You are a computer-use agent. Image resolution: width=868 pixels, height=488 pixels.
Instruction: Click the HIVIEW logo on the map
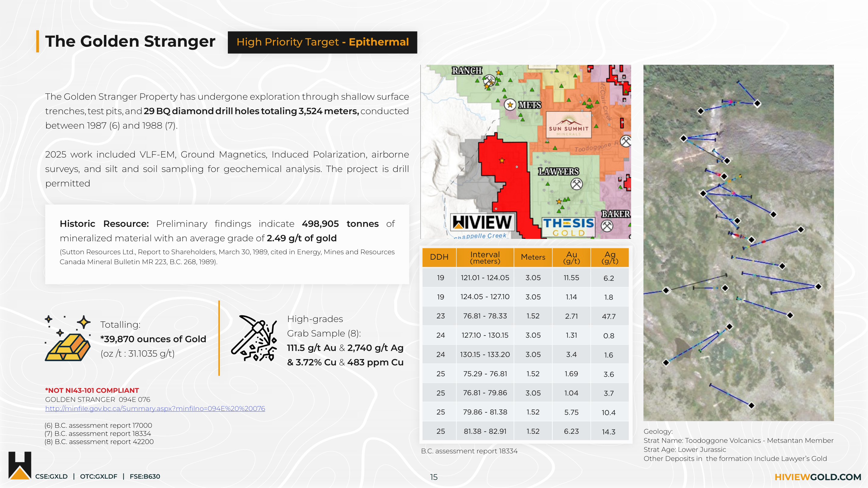(483, 222)
